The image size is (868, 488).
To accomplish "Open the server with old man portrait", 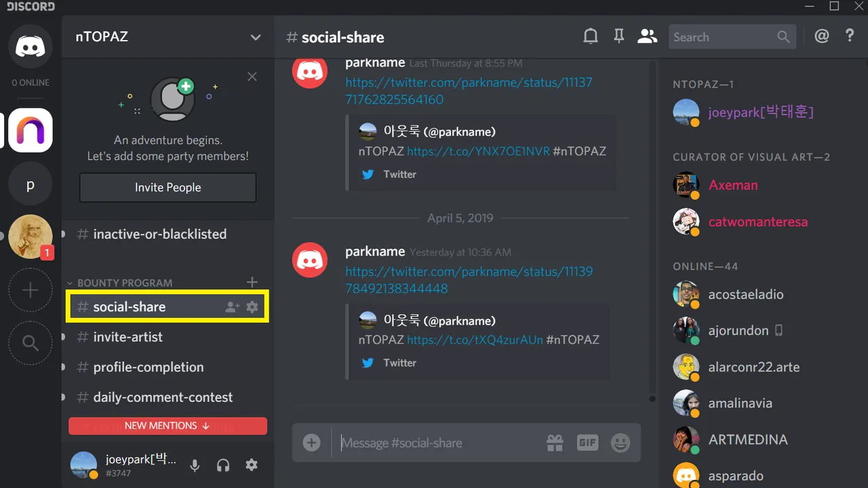I will pyautogui.click(x=31, y=237).
